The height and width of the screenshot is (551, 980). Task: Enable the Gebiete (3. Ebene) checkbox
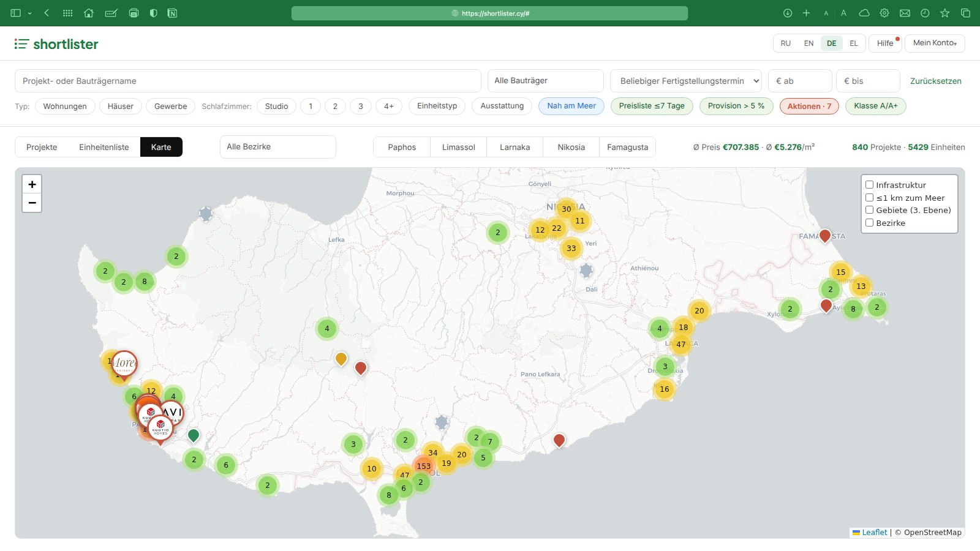tap(869, 209)
